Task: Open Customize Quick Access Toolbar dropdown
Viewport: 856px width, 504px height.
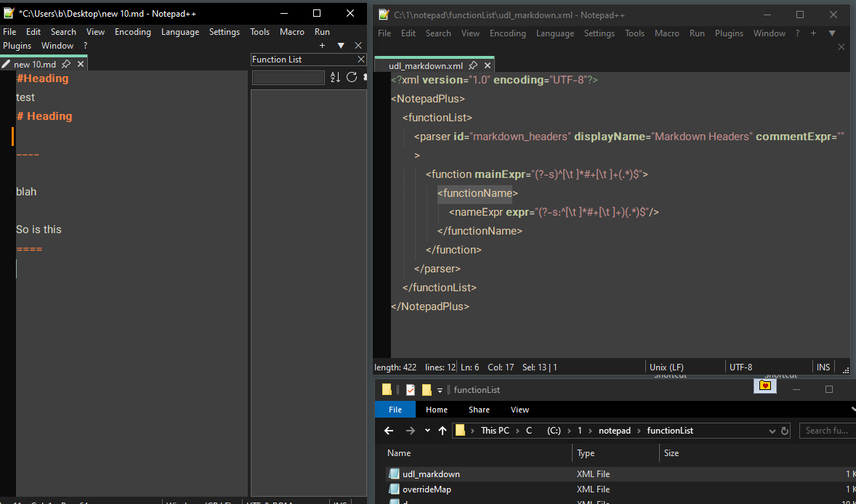Action: click(440, 390)
